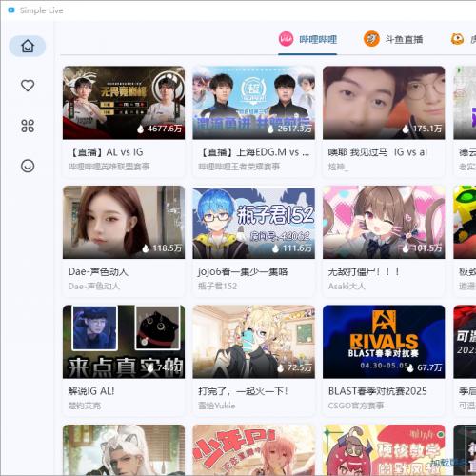Click the 2617.3万 viewer count badge
This screenshot has height=476, width=476.
289,129
